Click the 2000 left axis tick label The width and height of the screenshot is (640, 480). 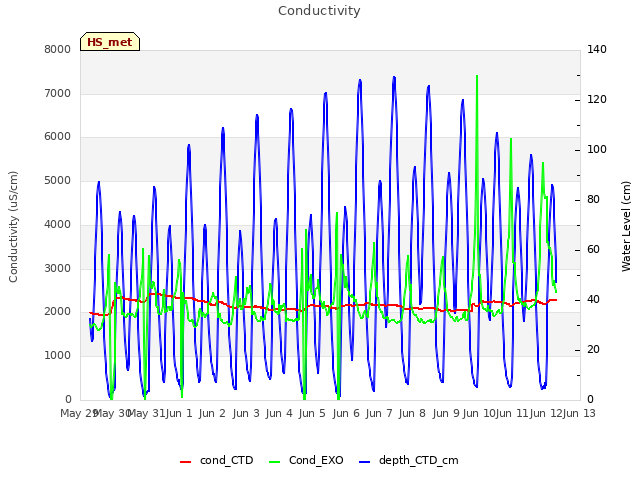click(x=58, y=311)
